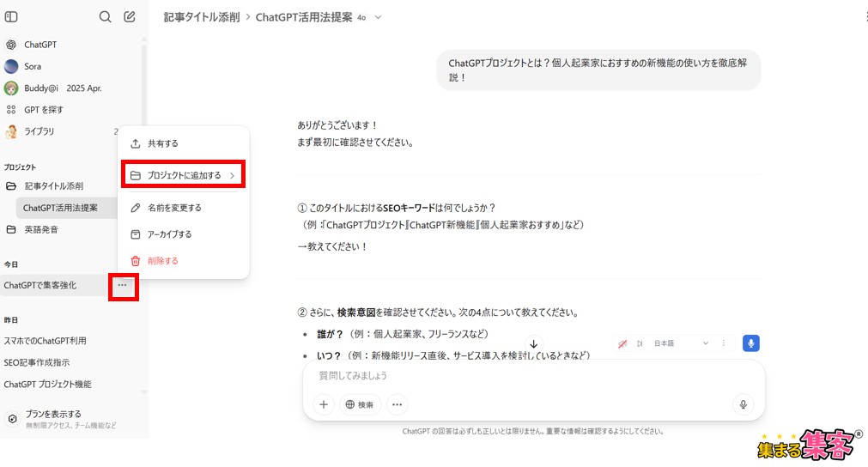Select プロジェクトに追加する menu item

pos(183,175)
